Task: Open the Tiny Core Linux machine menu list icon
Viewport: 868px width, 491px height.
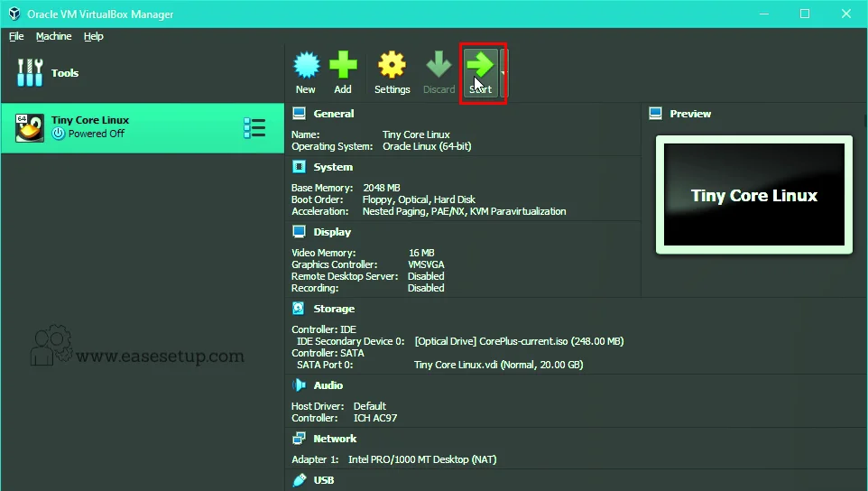Action: 254,128
